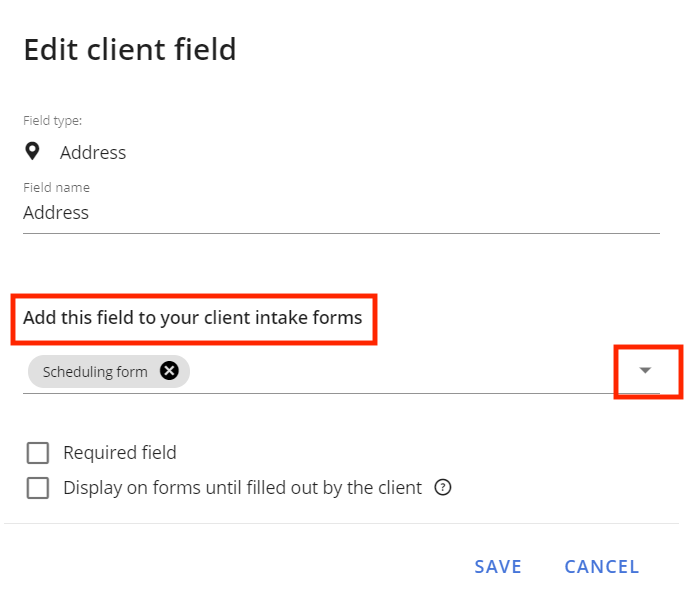Click the help question mark icon
Screen dimensions: 693x596
[443, 488]
